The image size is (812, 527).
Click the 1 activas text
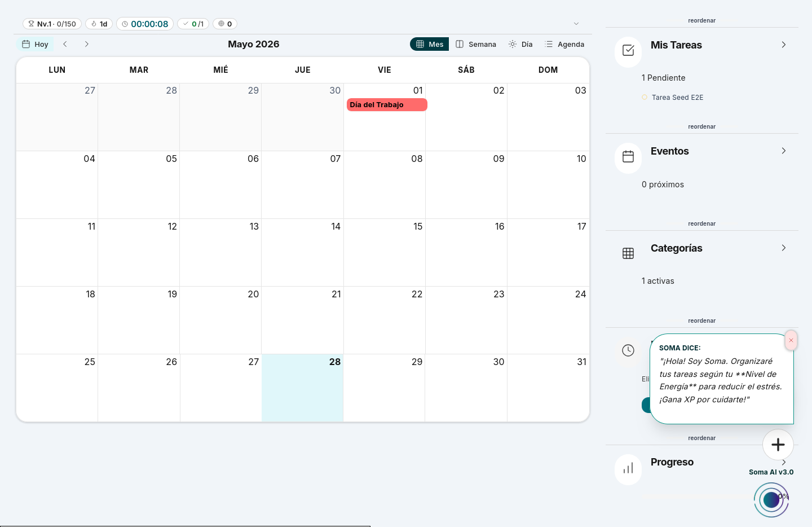point(657,281)
